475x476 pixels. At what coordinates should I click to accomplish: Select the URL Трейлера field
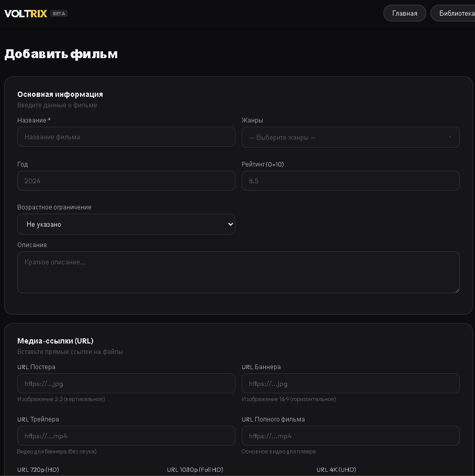tap(126, 436)
